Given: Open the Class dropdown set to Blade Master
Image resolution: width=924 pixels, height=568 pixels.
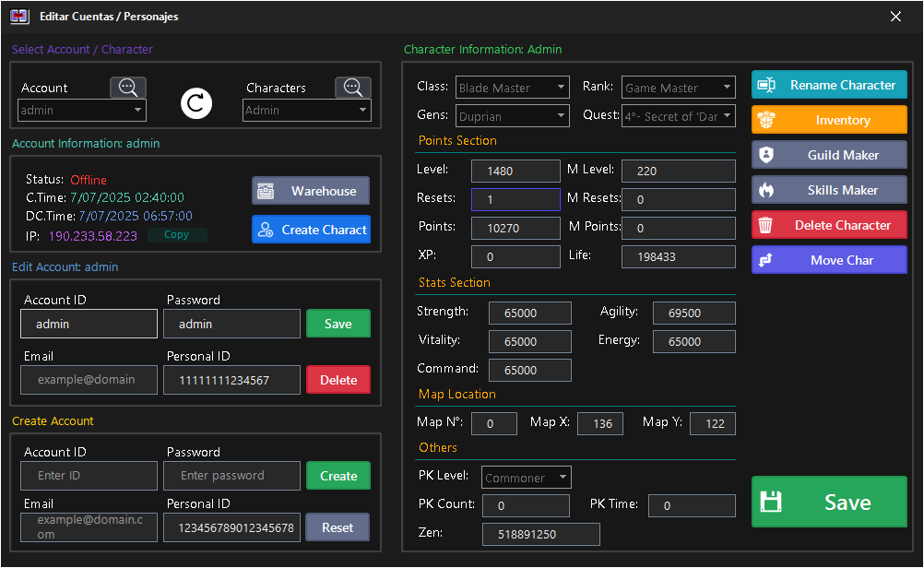Looking at the screenshot, I should [x=513, y=88].
